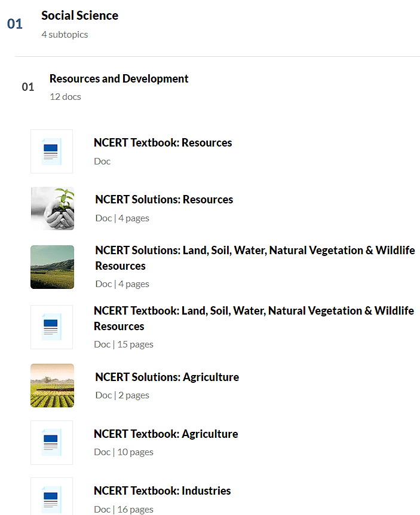Collapse Resources and Development subtopic

click(119, 79)
